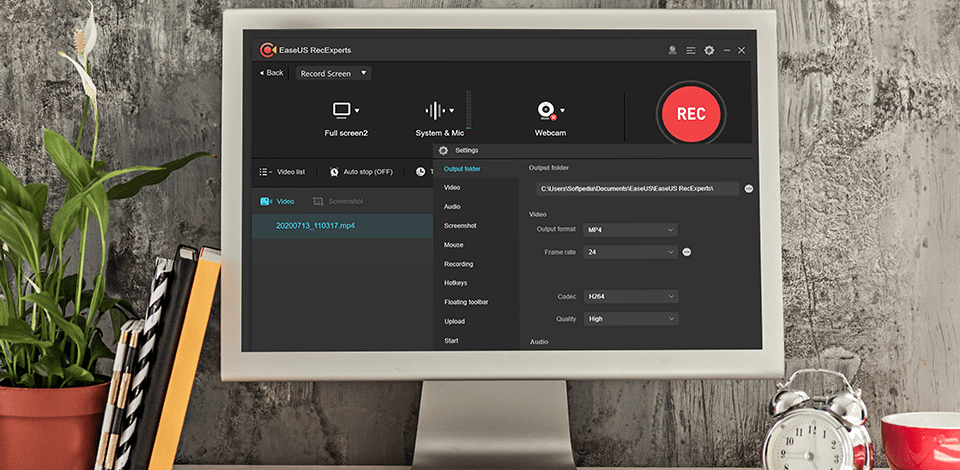Image resolution: width=960 pixels, height=470 pixels.
Task: Click the crop icon on Screenshot tab
Action: (x=318, y=201)
